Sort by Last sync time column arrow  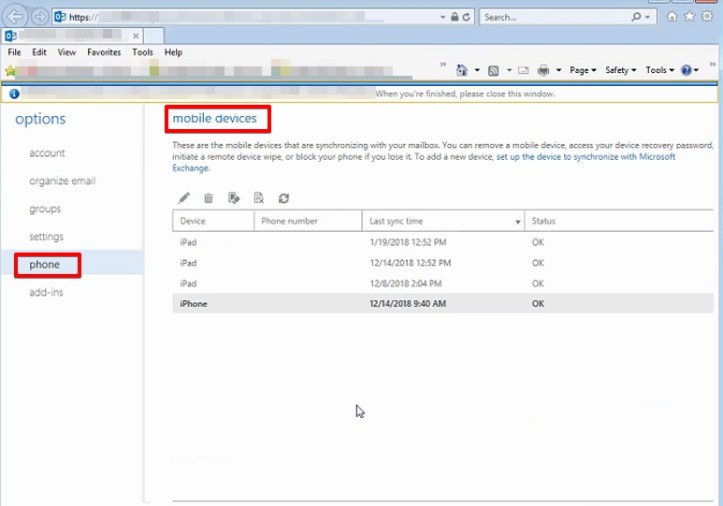[x=517, y=222]
